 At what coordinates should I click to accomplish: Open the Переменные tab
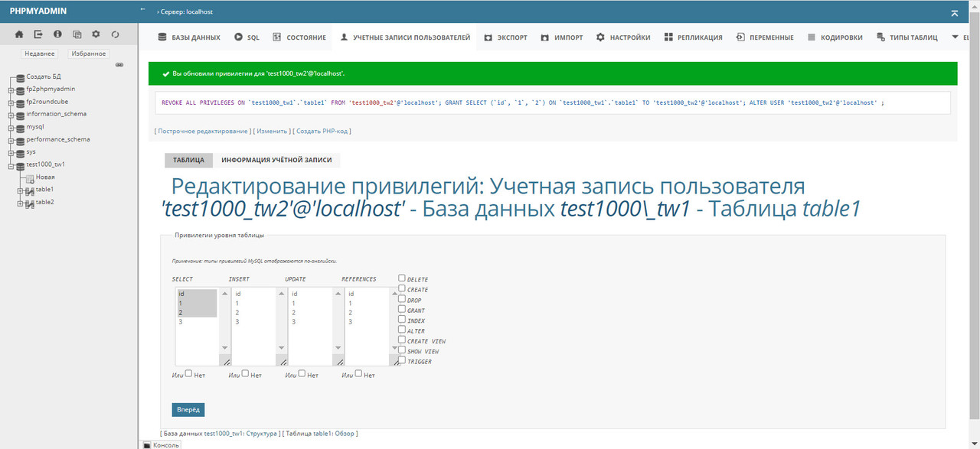pyautogui.click(x=765, y=37)
